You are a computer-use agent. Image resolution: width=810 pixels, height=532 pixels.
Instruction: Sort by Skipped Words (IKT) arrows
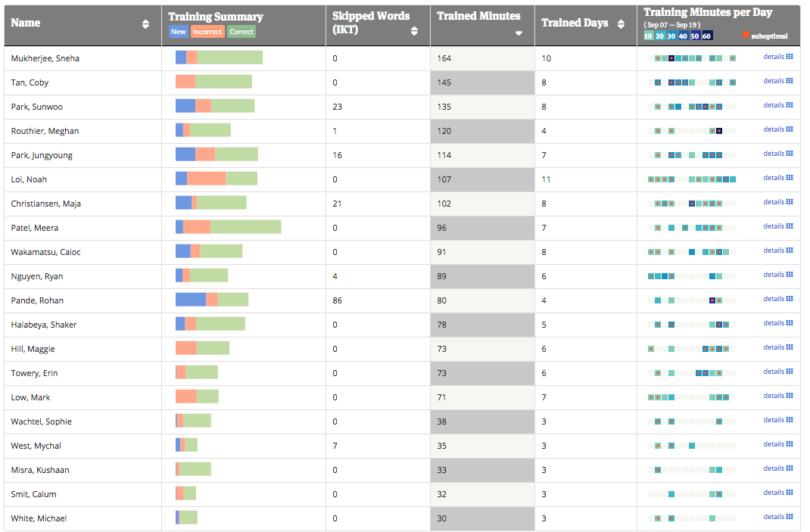pos(414,31)
